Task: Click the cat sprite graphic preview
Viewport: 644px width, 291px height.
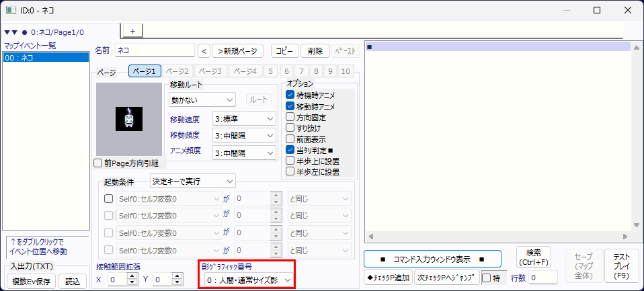Action: pyautogui.click(x=129, y=119)
